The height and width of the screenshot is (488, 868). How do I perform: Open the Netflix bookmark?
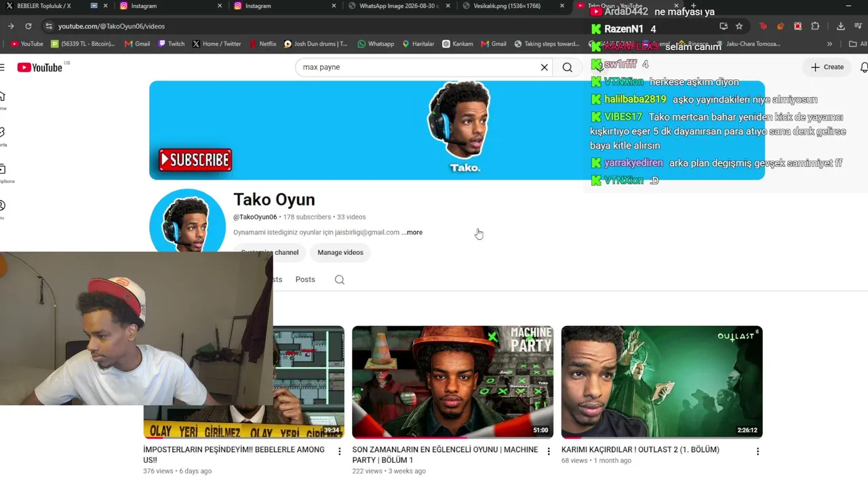[262, 44]
